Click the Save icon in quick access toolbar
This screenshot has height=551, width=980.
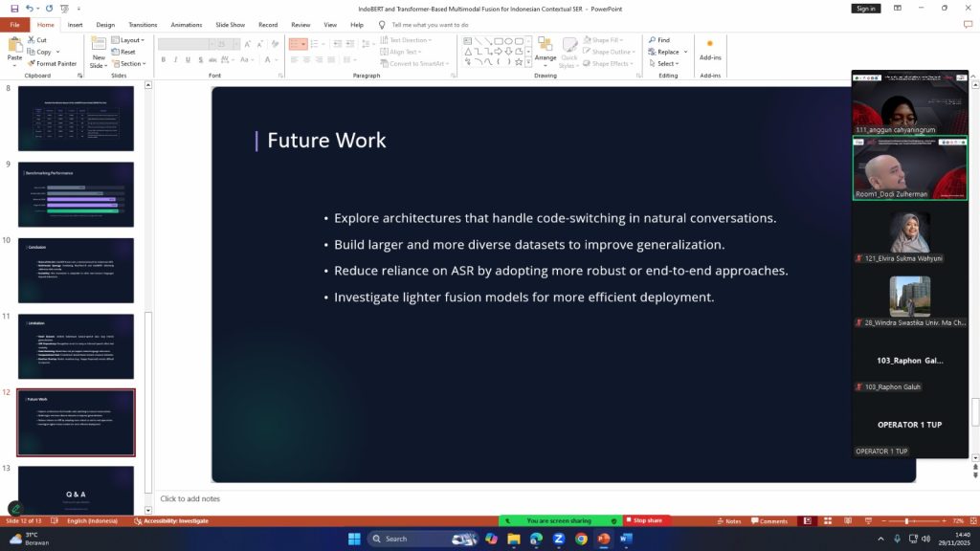click(14, 9)
